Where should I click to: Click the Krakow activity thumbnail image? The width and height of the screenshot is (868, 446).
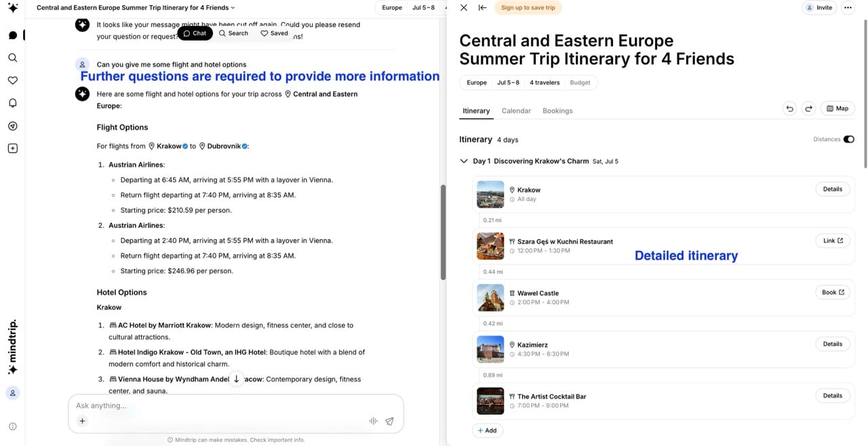tap(490, 194)
